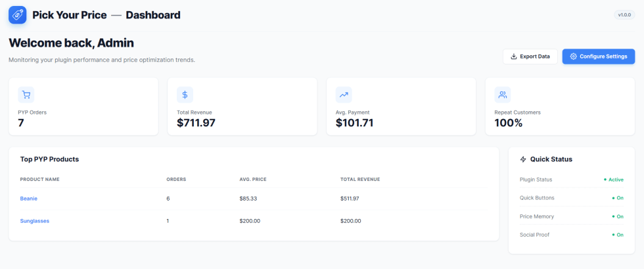Open the Sunglasses product link
644x269 pixels.
click(x=35, y=221)
